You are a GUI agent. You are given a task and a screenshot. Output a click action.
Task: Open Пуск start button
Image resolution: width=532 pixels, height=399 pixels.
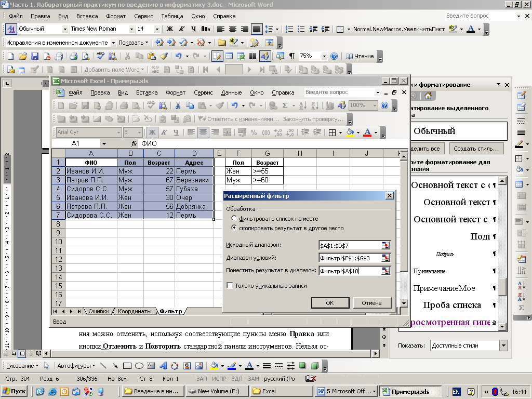click(x=15, y=391)
